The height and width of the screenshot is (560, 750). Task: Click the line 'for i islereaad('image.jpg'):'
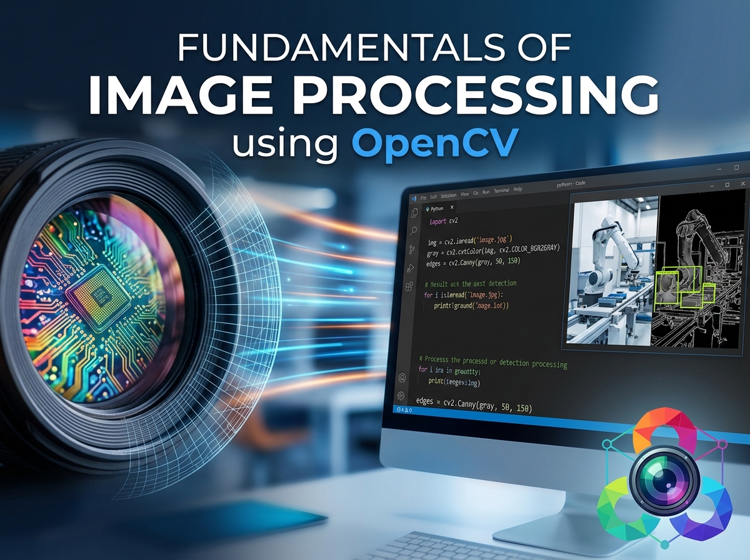pyautogui.click(x=464, y=294)
